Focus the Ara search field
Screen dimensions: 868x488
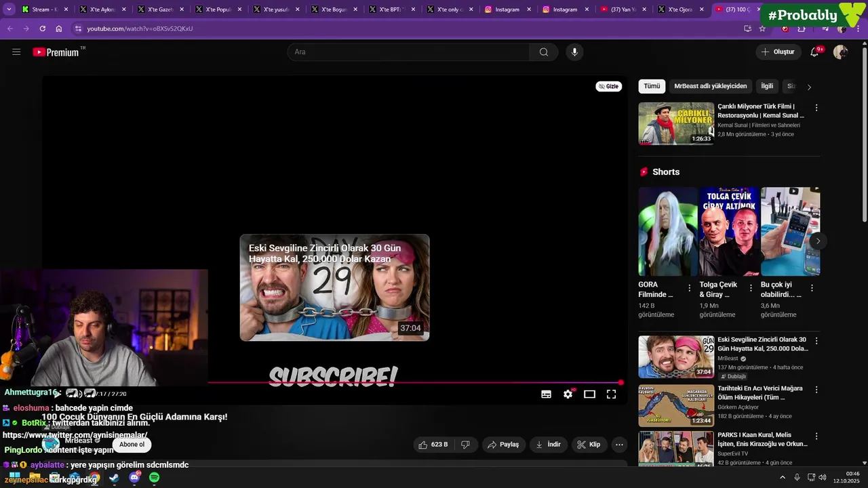(x=410, y=52)
